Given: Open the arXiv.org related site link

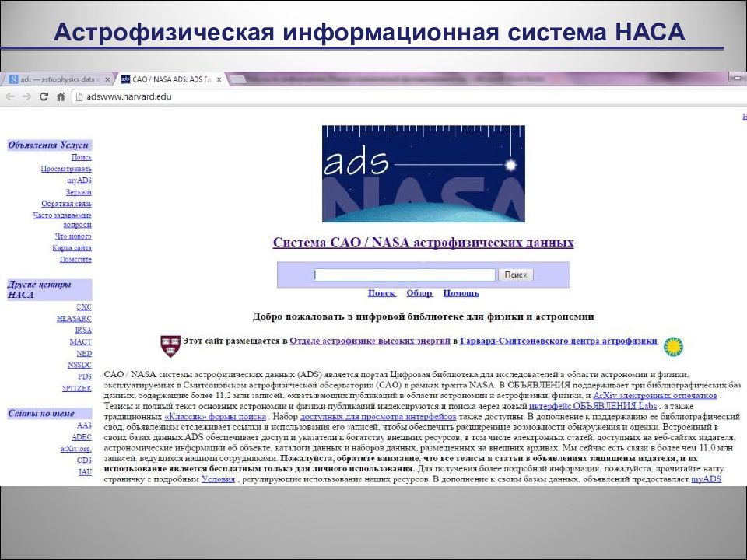Looking at the screenshot, I should (76, 449).
